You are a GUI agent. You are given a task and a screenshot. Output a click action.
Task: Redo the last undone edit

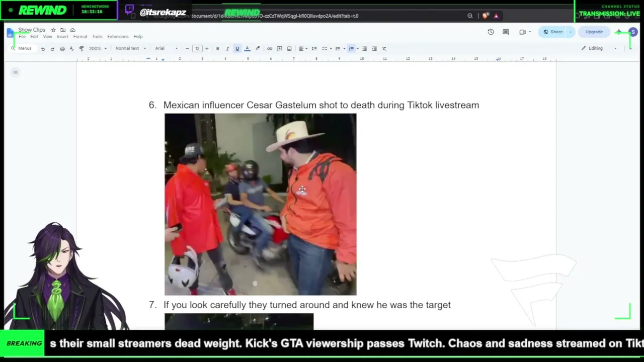[52, 49]
